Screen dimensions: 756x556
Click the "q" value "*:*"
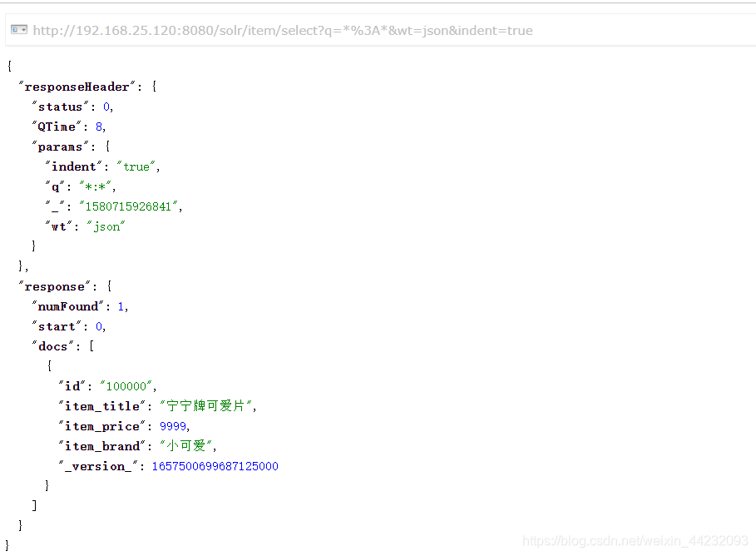tap(96, 186)
